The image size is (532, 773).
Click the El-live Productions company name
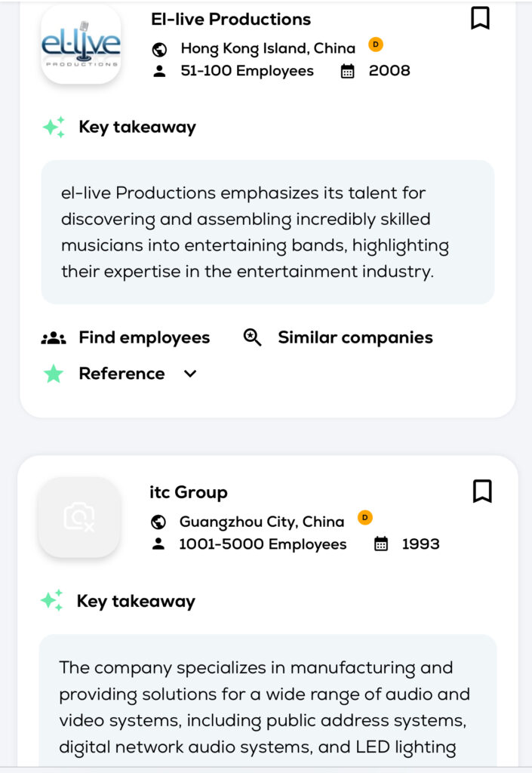231,19
